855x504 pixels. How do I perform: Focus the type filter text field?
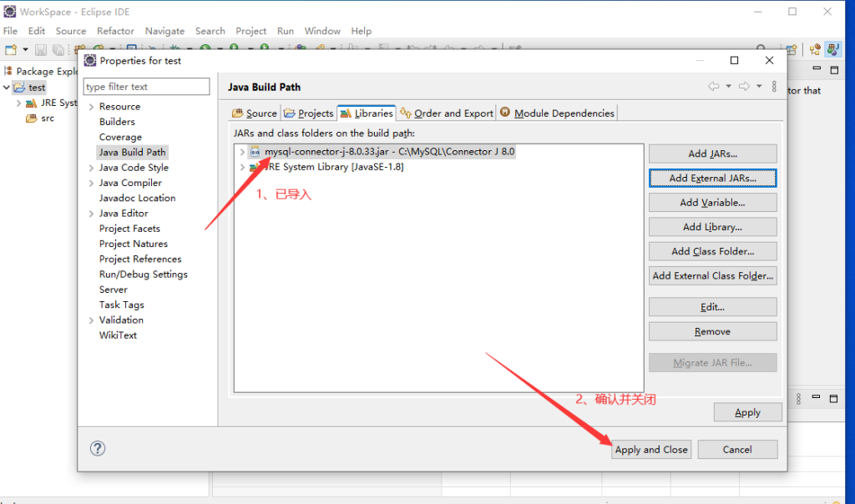[147, 87]
